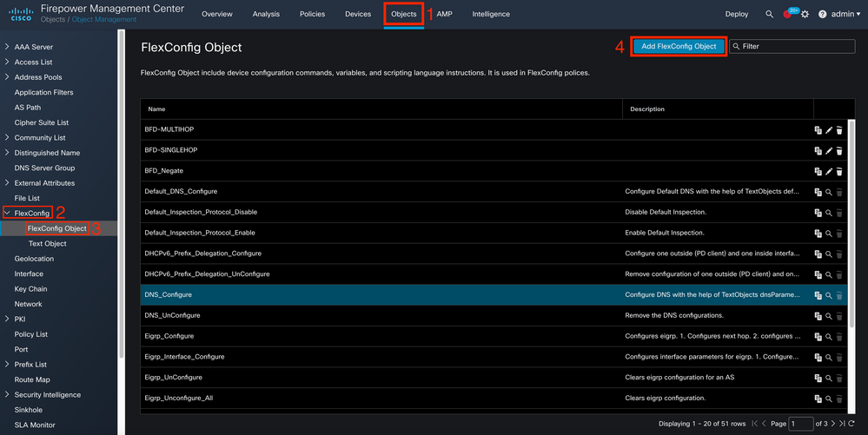Open the settings gear icon
The image size is (868, 435).
click(805, 15)
